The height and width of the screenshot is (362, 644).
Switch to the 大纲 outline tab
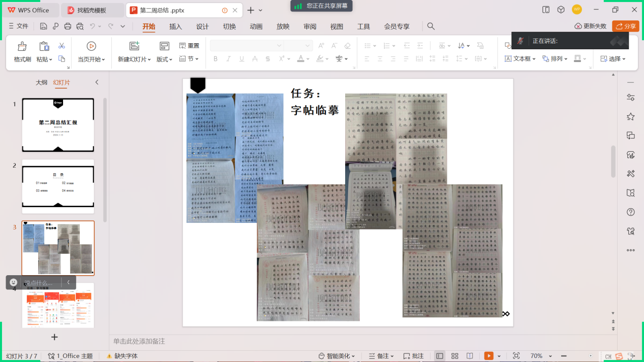[x=41, y=82]
